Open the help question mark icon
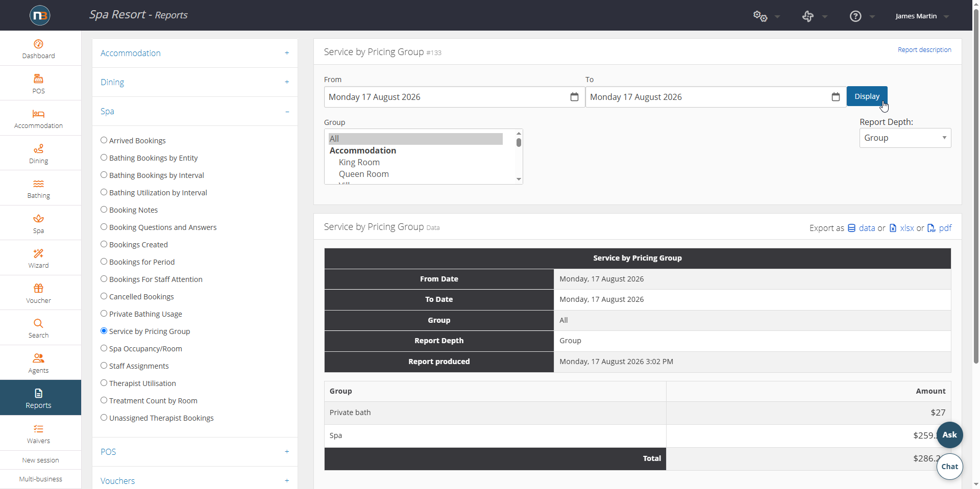The image size is (980, 489). tap(855, 16)
